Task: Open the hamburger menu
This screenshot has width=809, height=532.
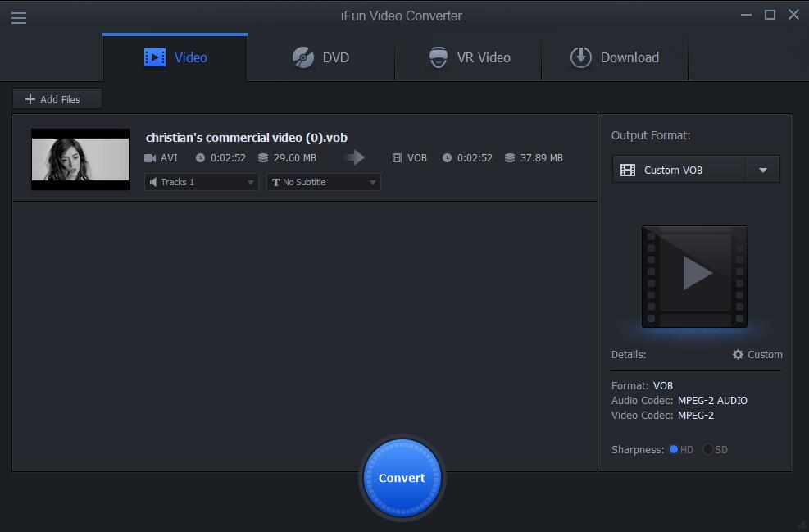Action: pos(19,18)
